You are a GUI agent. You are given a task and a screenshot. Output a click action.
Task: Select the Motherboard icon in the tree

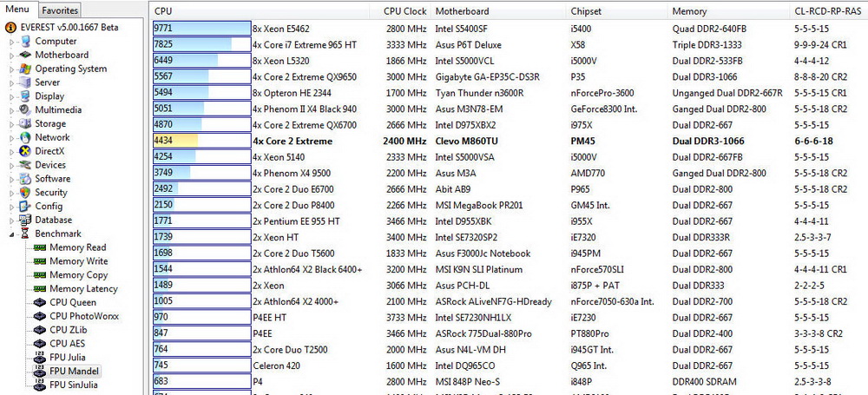[25, 55]
